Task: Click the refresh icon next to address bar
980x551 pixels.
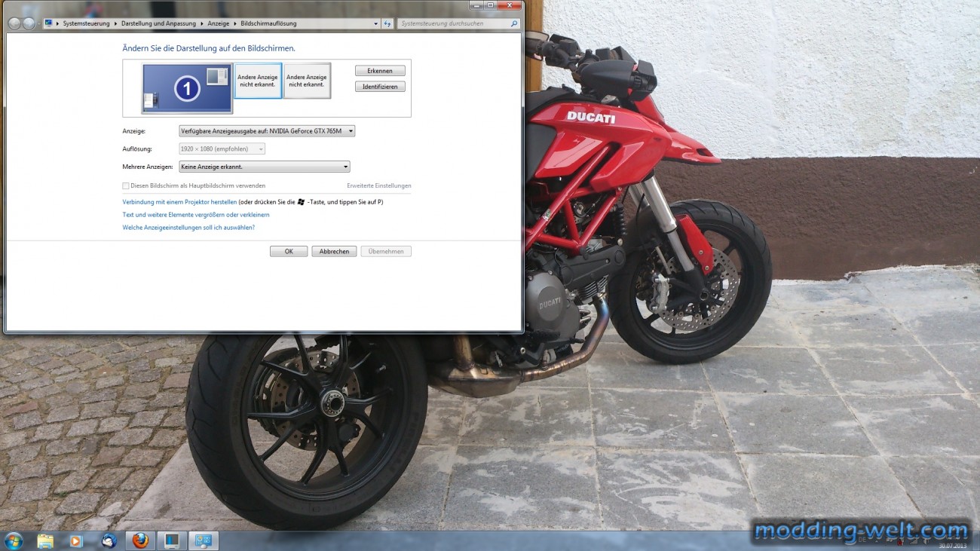Action: tap(387, 23)
